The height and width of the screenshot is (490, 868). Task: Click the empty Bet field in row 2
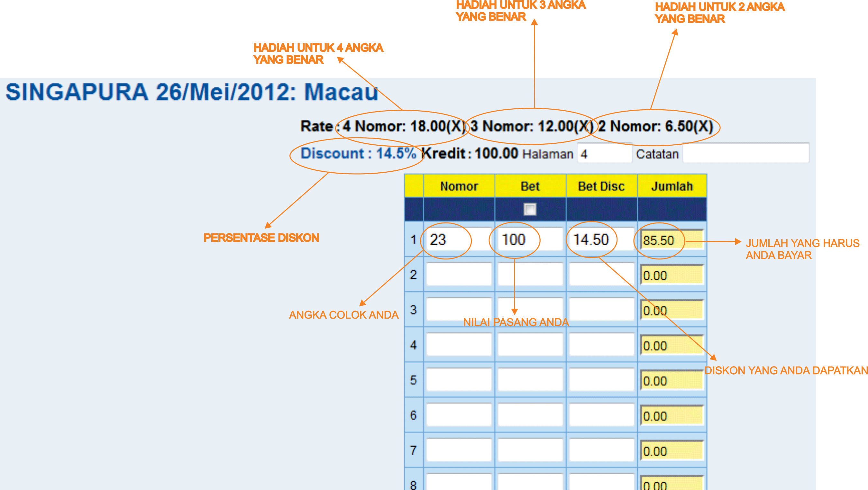click(530, 275)
